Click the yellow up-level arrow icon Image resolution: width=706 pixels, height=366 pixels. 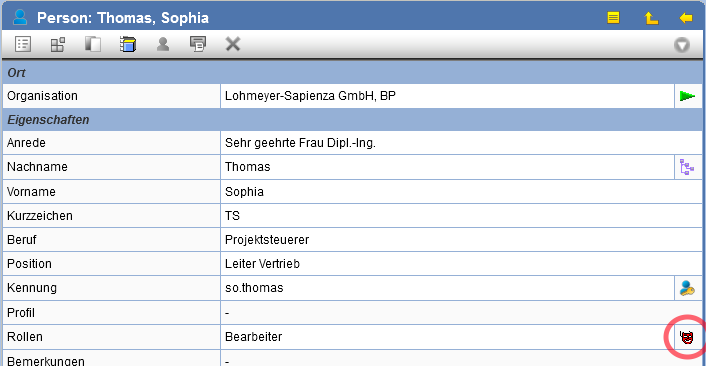[651, 18]
